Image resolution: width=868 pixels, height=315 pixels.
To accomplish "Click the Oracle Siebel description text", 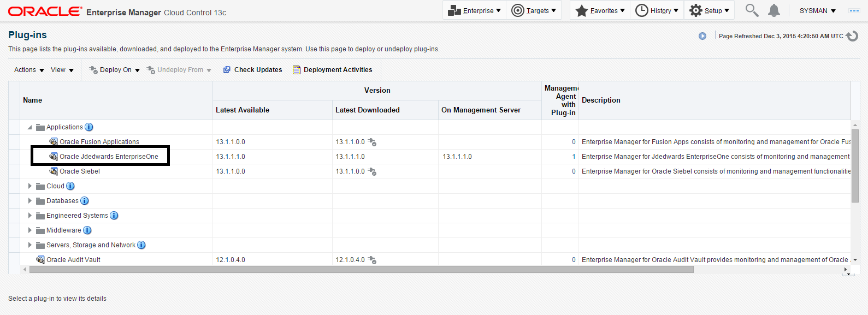I will click(x=716, y=171).
